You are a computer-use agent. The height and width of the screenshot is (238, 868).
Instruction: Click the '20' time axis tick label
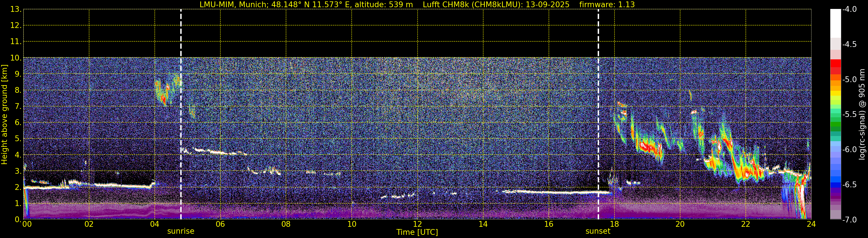pos(680,224)
